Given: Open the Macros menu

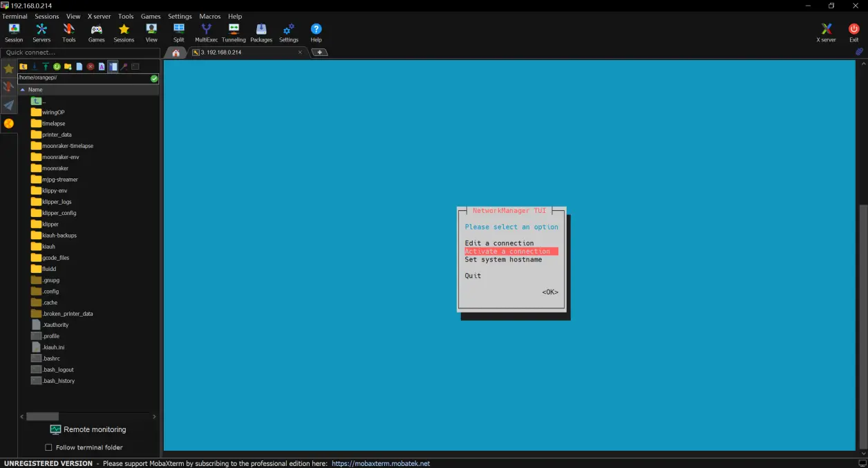Looking at the screenshot, I should (x=210, y=17).
